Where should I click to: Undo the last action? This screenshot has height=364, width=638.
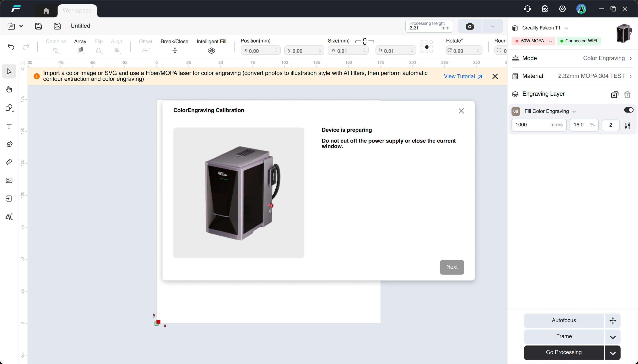[11, 47]
